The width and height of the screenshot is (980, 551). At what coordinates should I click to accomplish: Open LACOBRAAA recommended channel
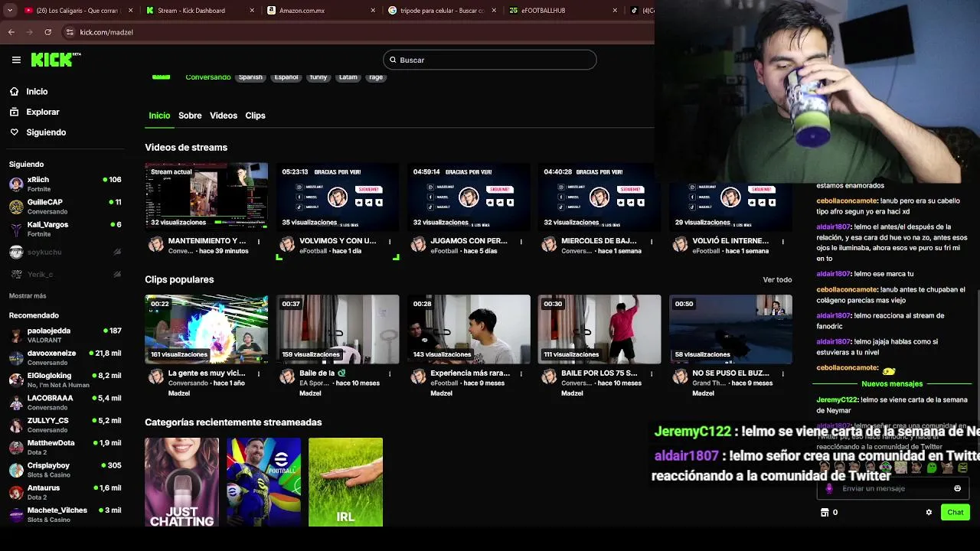65,403
